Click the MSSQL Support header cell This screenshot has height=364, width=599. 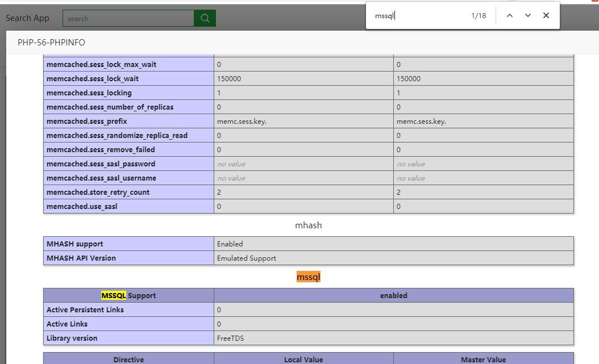(128, 295)
